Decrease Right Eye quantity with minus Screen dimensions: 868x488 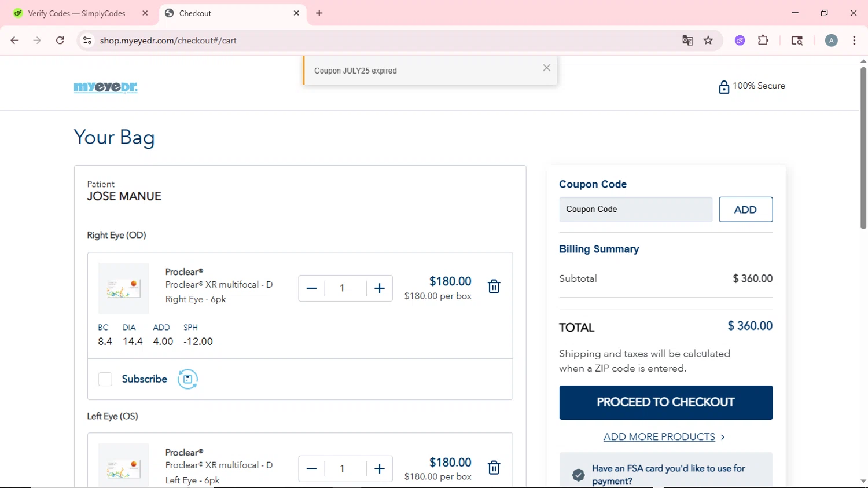pyautogui.click(x=311, y=288)
